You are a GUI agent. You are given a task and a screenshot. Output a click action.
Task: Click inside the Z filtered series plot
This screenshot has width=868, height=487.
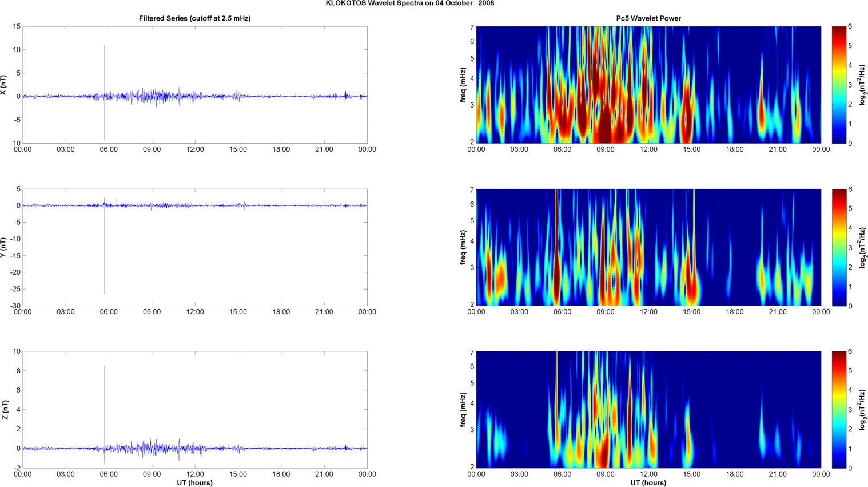tap(195, 410)
